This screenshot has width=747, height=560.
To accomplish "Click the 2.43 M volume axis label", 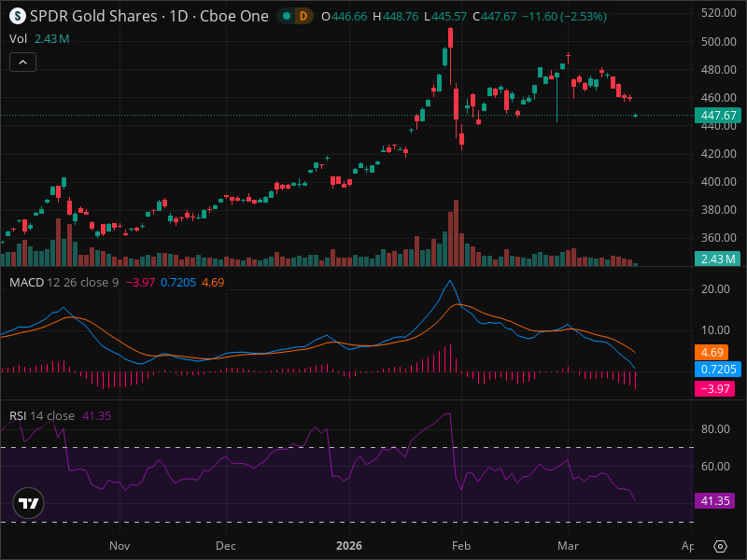I will [x=718, y=259].
